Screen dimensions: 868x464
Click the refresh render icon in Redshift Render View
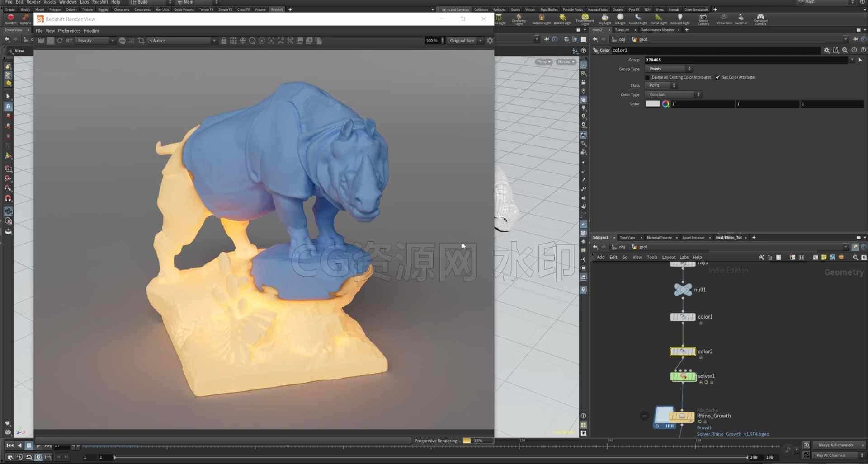[60, 41]
